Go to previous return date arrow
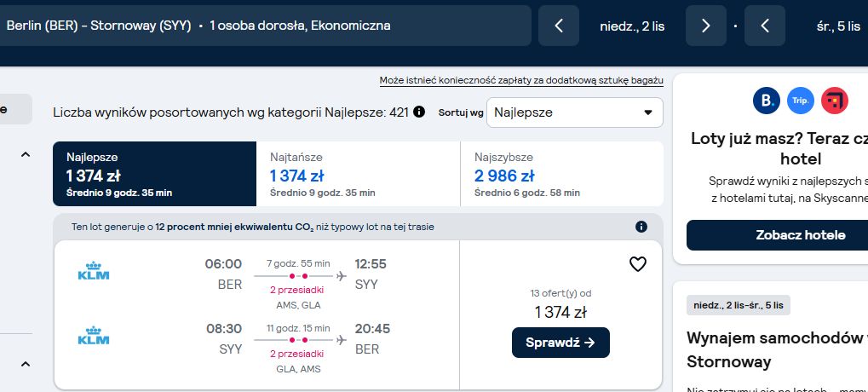This screenshot has height=392, width=868. 764,26
